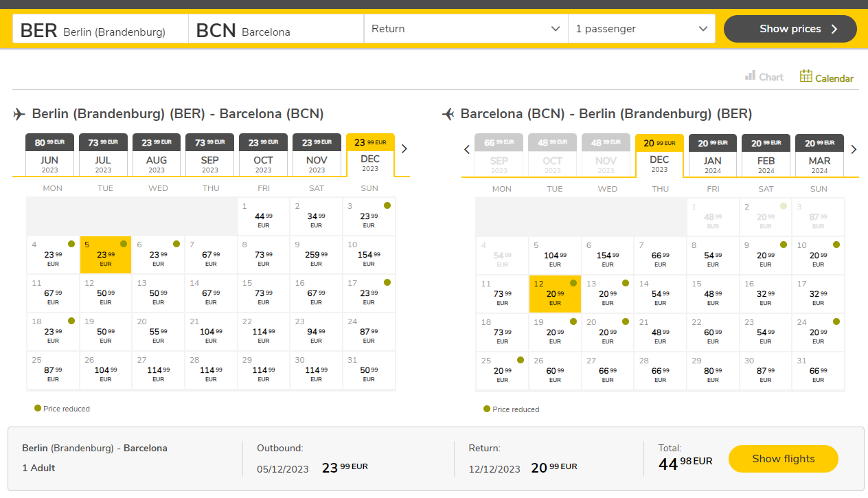Click the outbound date 05/12/2023 summary

[283, 469]
